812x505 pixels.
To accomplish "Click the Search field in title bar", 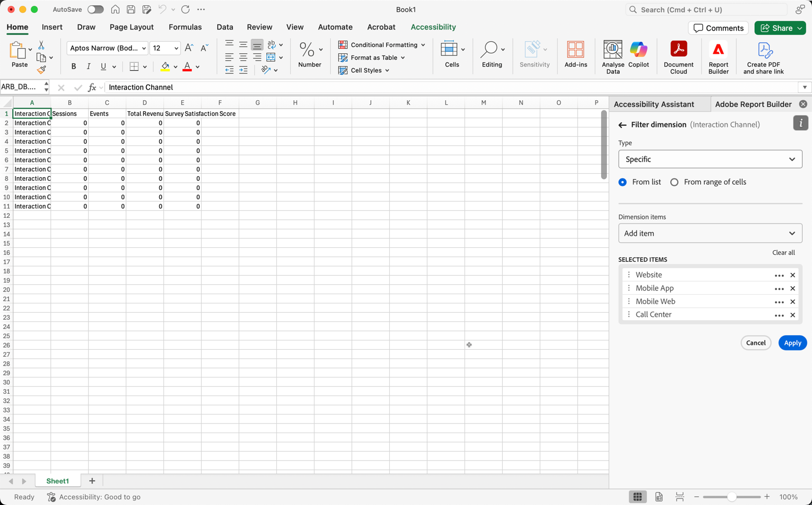I will (x=707, y=9).
